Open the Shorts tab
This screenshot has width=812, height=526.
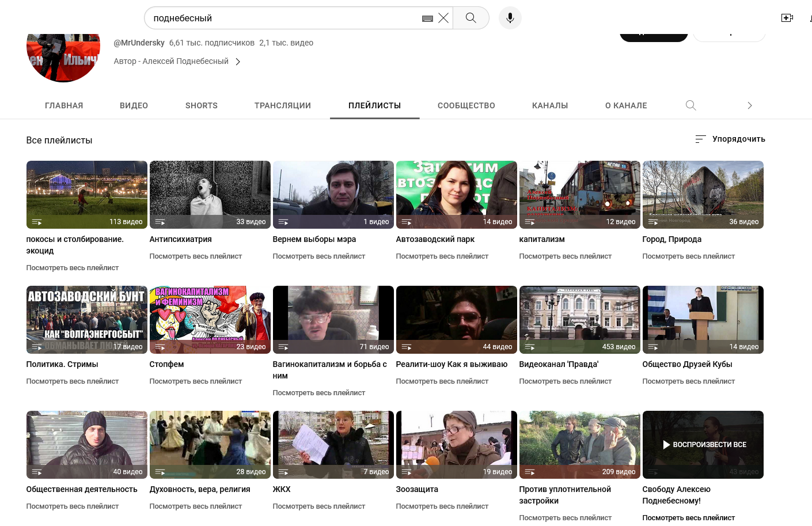[x=201, y=105]
